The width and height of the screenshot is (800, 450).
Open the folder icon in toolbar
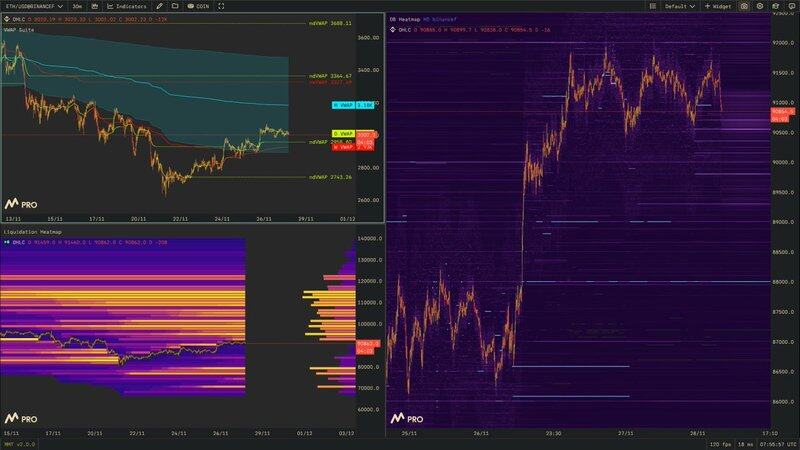pos(175,6)
